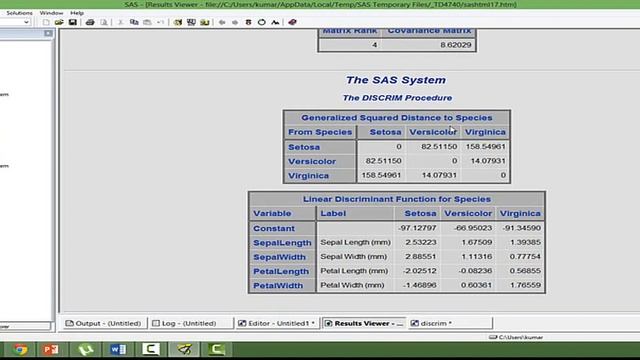
Task: Click the 'Sepal Length (mm)' label cell
Action: pos(356,242)
